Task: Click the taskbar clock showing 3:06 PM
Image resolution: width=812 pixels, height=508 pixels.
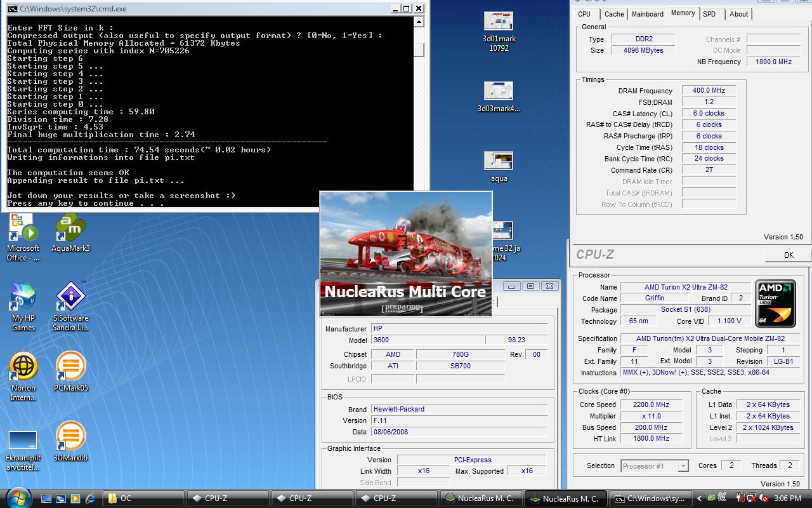Action: [x=788, y=499]
